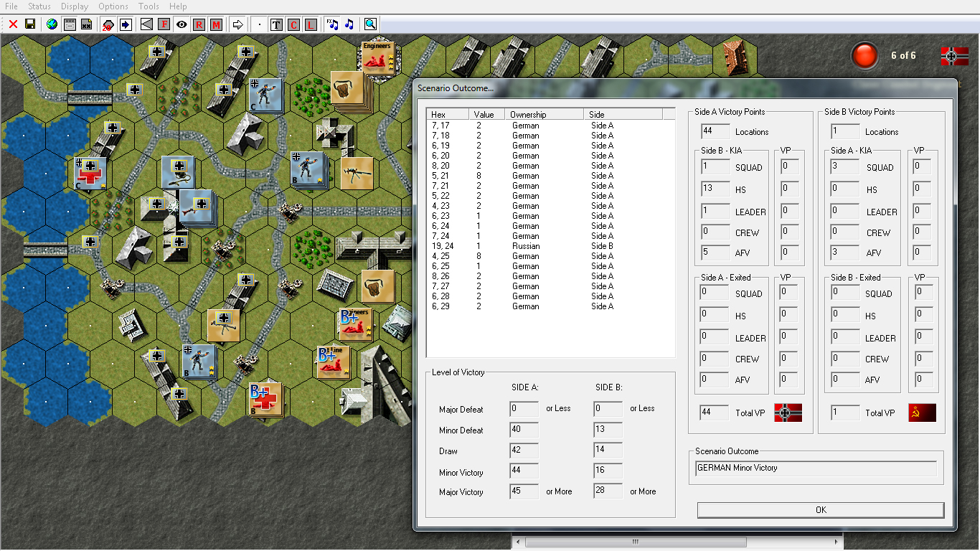Open the Display menu

point(75,6)
